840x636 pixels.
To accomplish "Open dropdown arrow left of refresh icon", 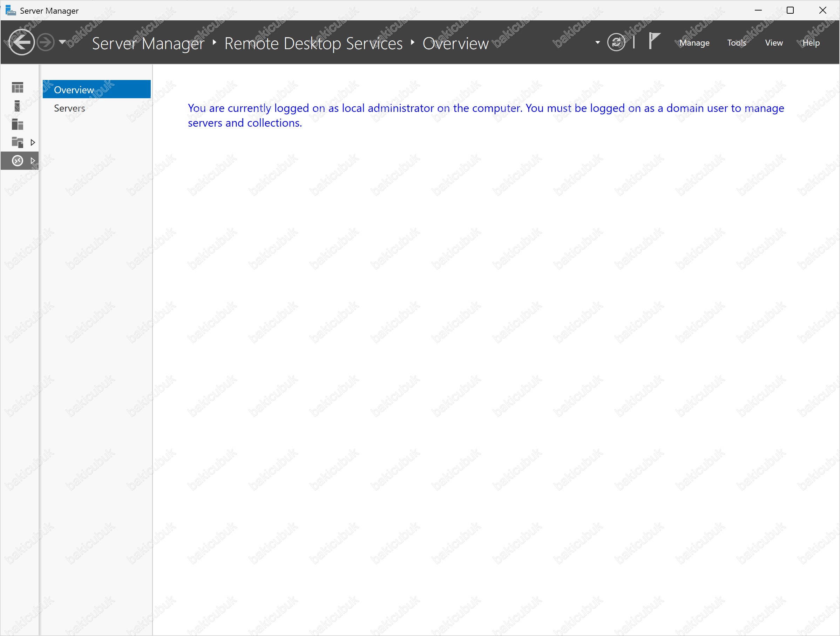I will coord(598,42).
